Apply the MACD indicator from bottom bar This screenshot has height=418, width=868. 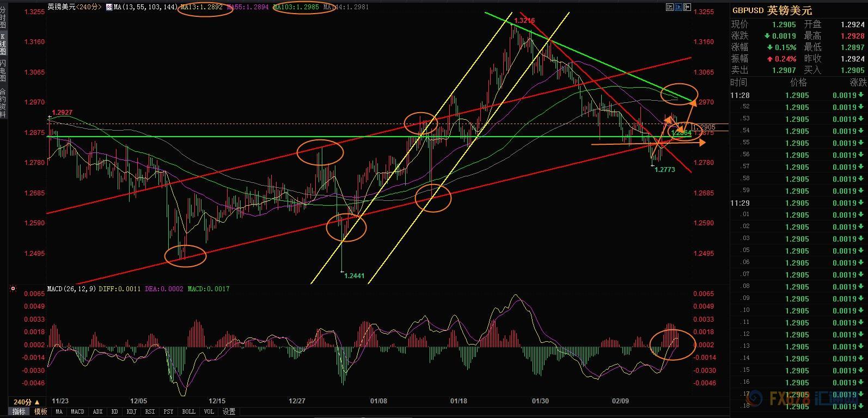click(77, 411)
